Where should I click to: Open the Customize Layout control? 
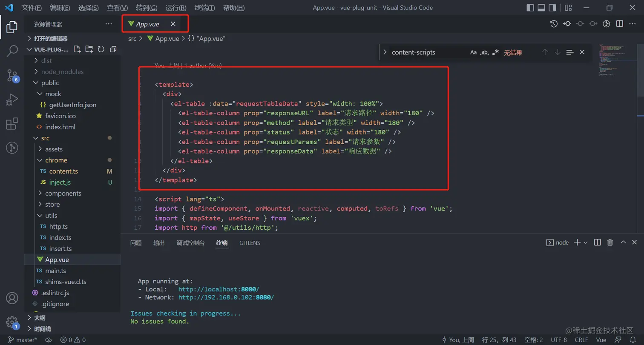pyautogui.click(x=568, y=8)
